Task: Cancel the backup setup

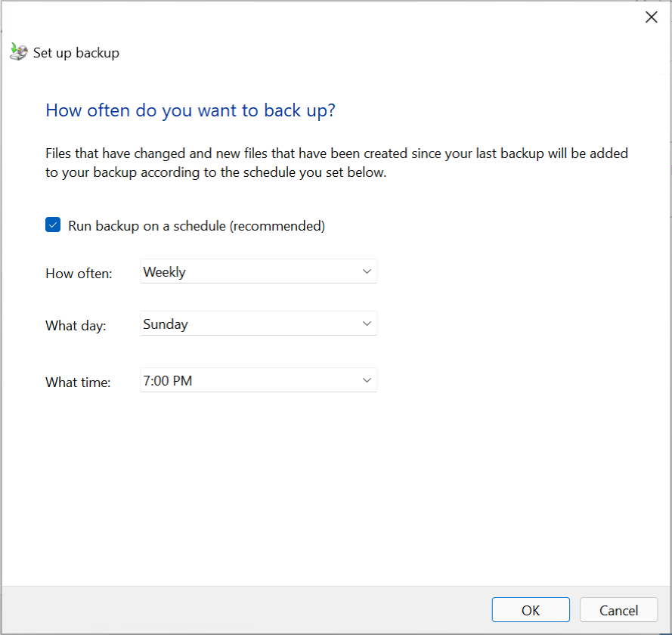Action: coord(618,609)
